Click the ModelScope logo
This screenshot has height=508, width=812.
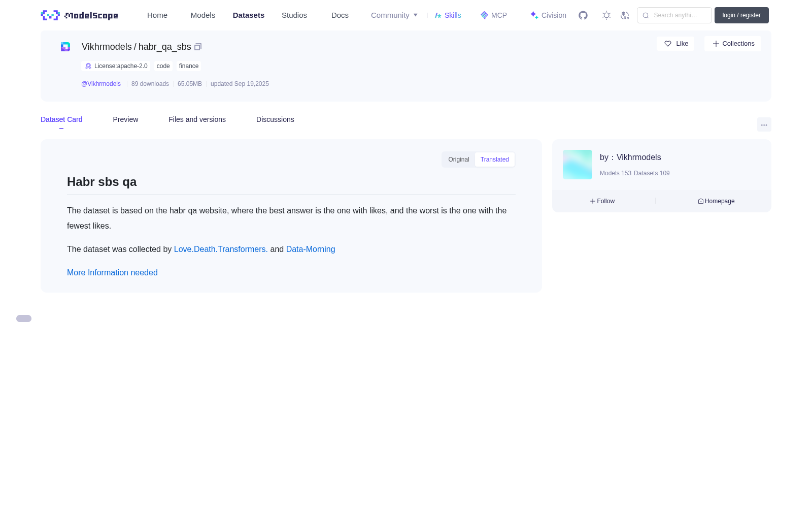click(x=79, y=15)
